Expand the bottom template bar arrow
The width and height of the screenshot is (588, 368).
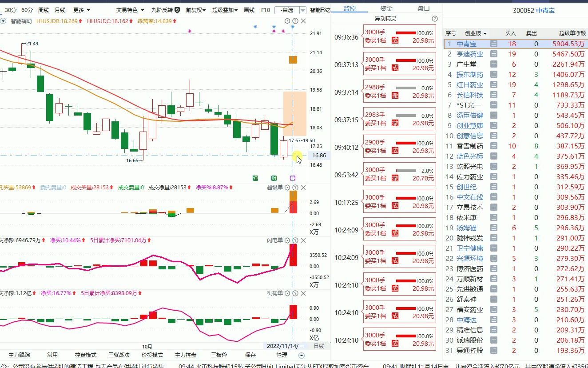pyautogui.click(x=302, y=355)
